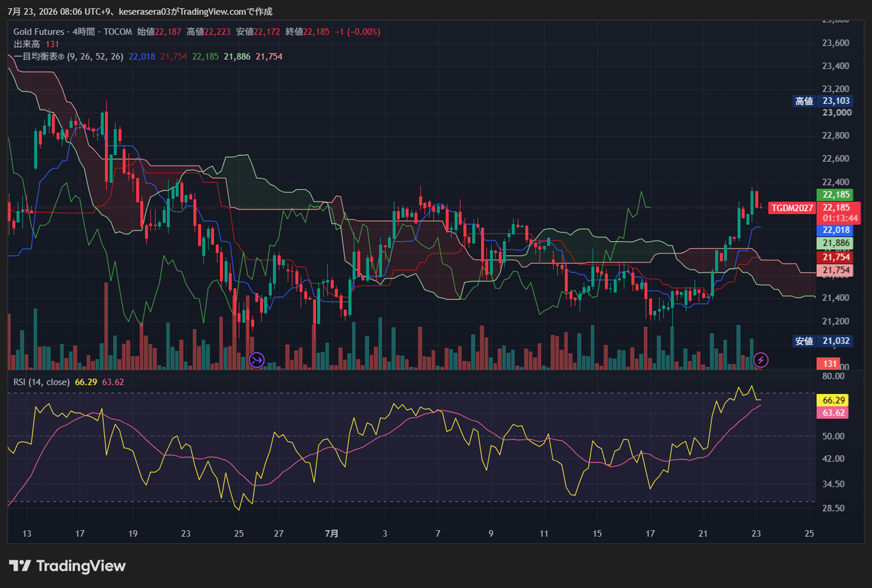Click the 42.00 RSI axis tick

(833, 459)
